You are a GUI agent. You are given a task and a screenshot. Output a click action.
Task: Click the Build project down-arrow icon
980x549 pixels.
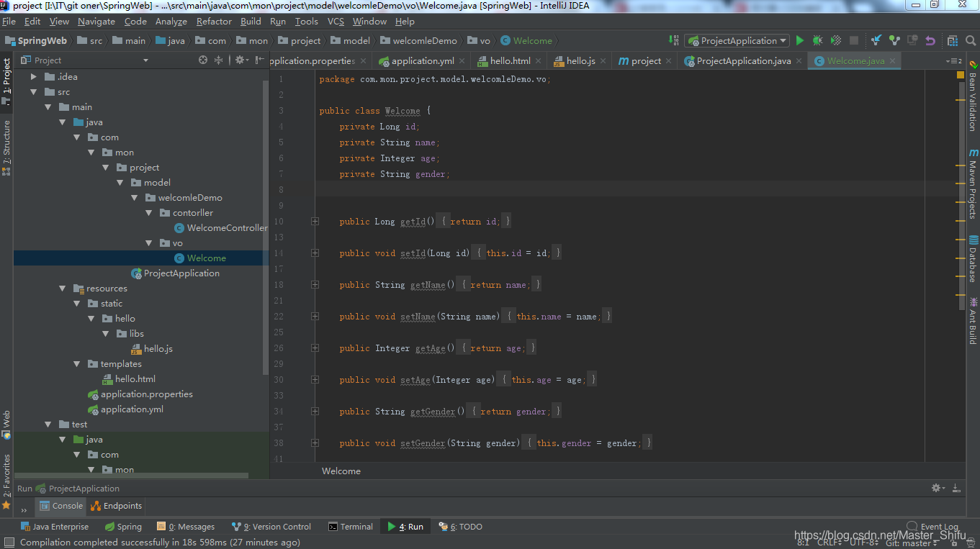coord(673,40)
